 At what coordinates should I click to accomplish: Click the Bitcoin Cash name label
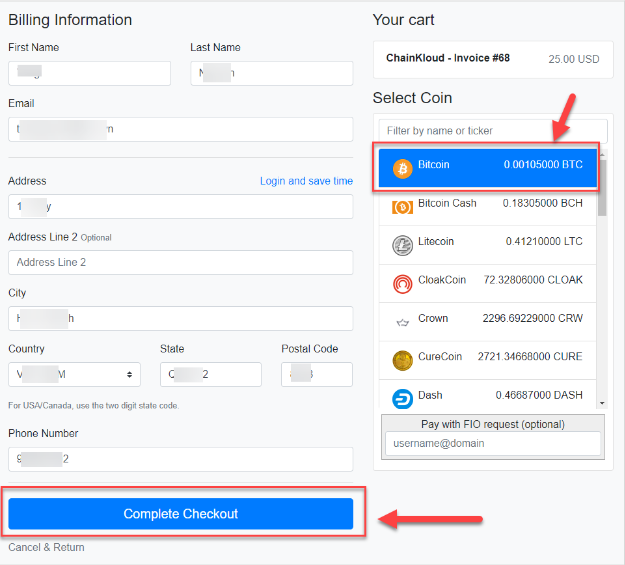click(x=447, y=203)
